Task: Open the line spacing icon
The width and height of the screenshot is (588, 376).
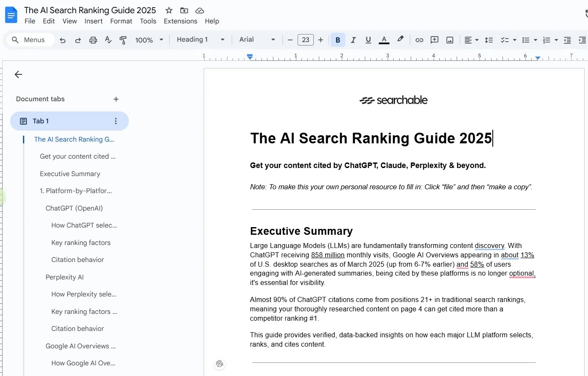Action: tap(489, 40)
